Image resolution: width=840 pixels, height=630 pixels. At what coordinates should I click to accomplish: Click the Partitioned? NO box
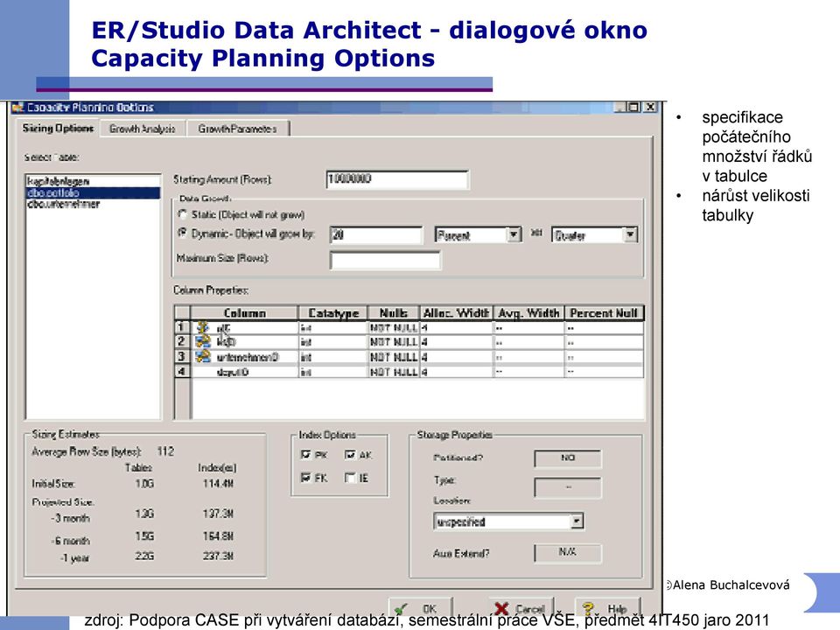568,458
